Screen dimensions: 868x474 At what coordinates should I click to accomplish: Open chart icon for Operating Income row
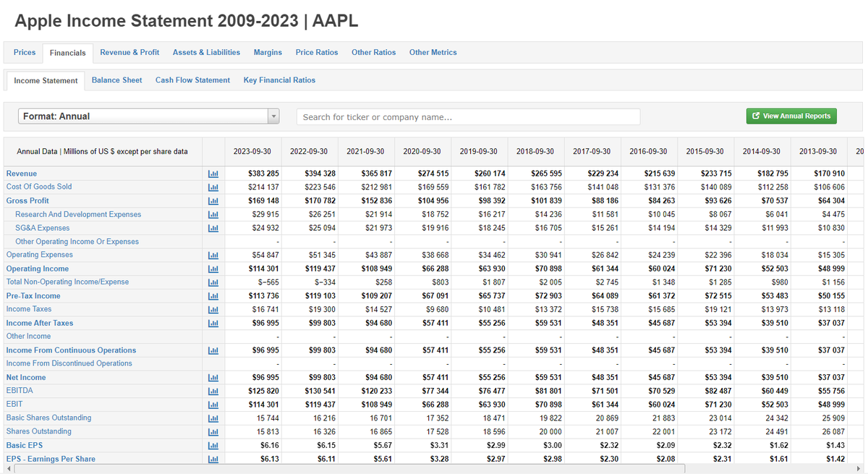pos(213,269)
